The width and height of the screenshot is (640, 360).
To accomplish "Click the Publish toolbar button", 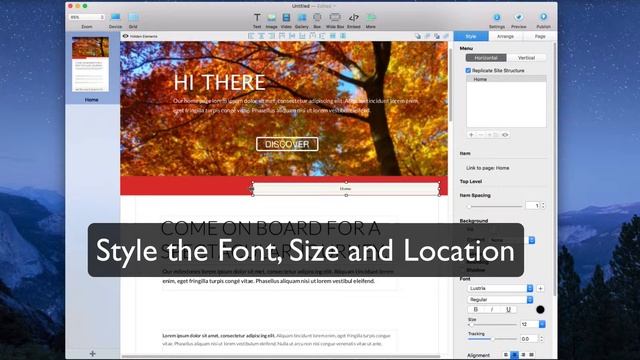I will pyautogui.click(x=543, y=20).
